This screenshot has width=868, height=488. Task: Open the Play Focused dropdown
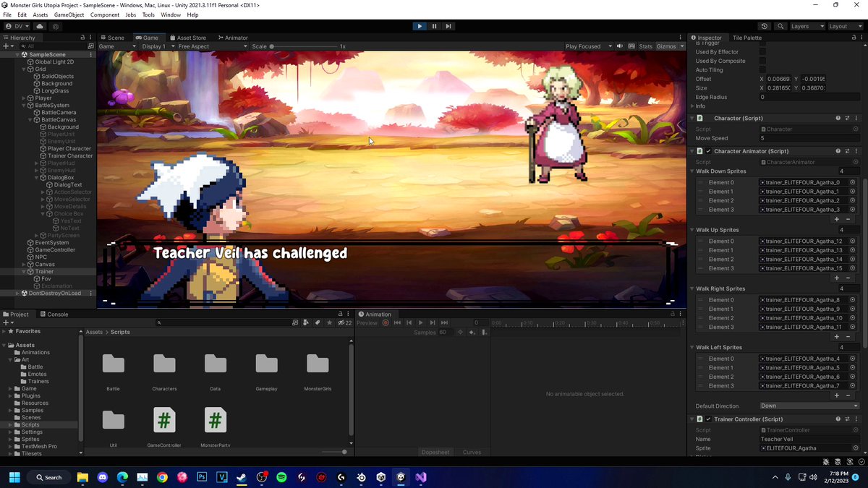point(588,46)
